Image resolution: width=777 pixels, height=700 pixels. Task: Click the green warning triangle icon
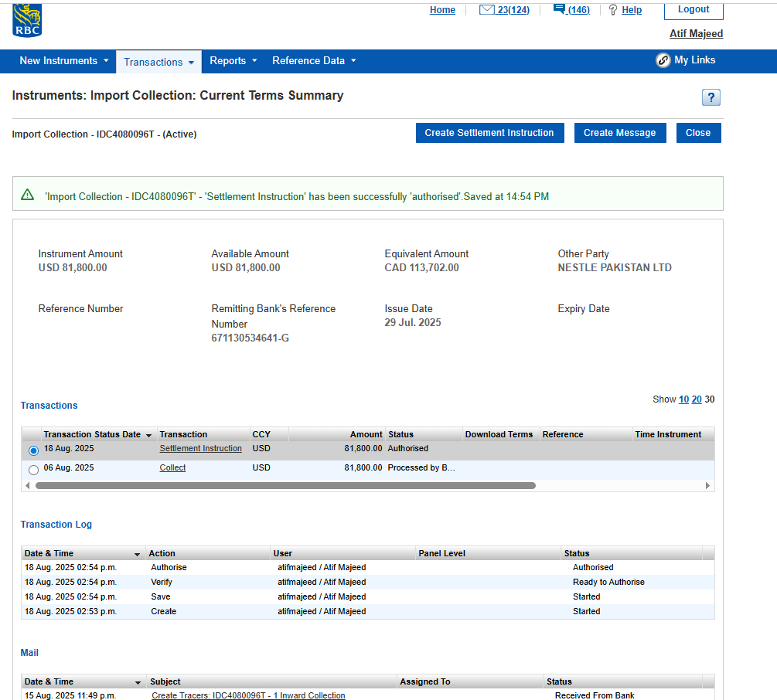[28, 195]
